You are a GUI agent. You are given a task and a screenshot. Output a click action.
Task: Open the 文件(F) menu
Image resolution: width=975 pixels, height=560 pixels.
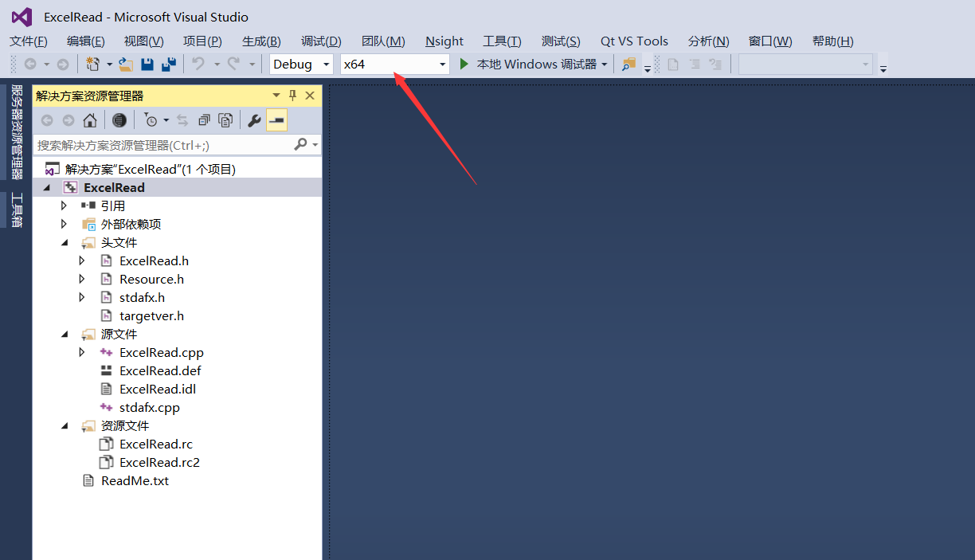[29, 41]
